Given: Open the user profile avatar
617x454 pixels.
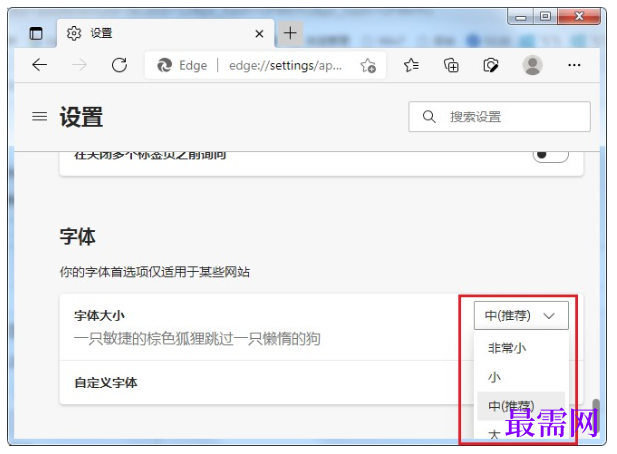Looking at the screenshot, I should (533, 65).
